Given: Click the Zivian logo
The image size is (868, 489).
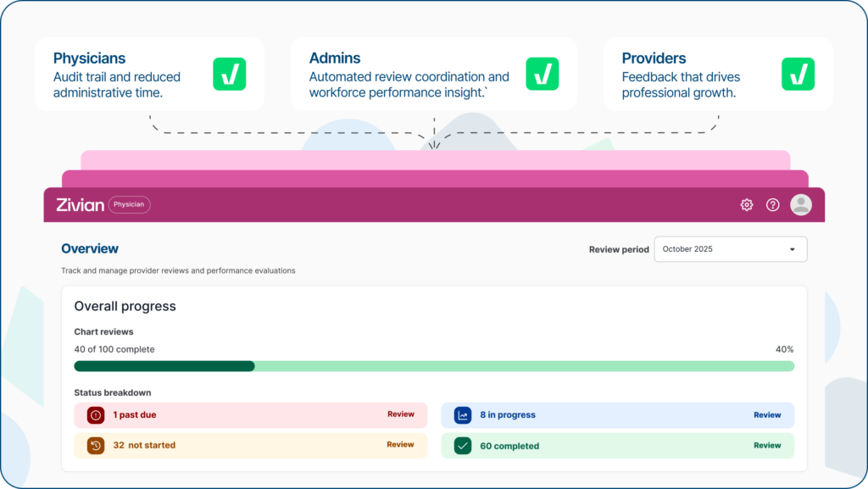Looking at the screenshot, I should tap(80, 205).
